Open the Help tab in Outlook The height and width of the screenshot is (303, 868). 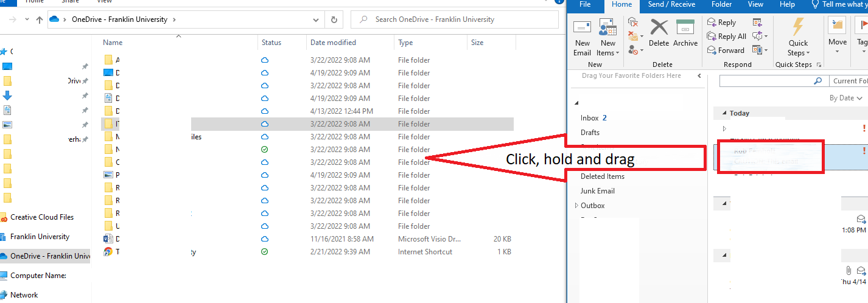(x=787, y=5)
